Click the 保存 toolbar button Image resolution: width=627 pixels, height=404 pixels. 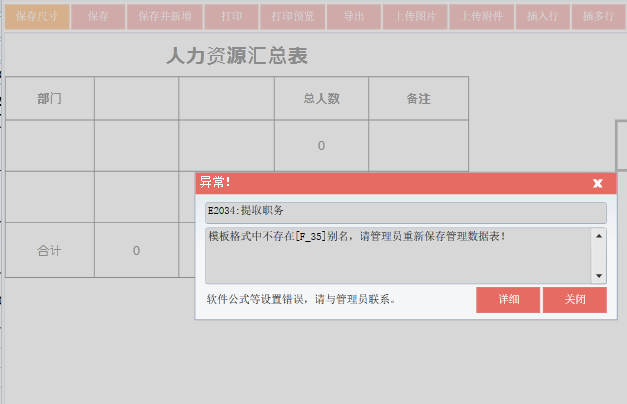pos(98,17)
